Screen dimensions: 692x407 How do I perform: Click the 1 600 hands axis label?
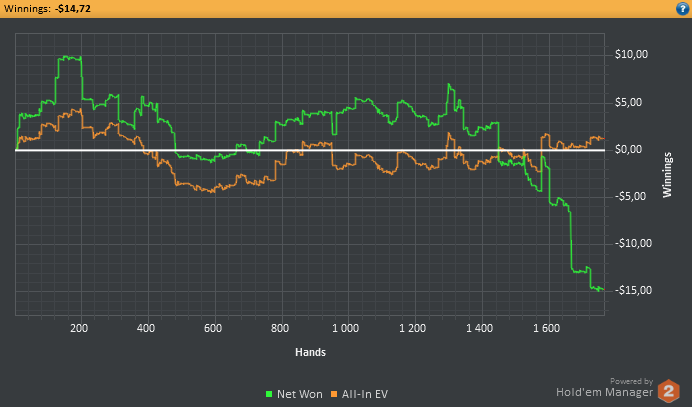point(546,328)
